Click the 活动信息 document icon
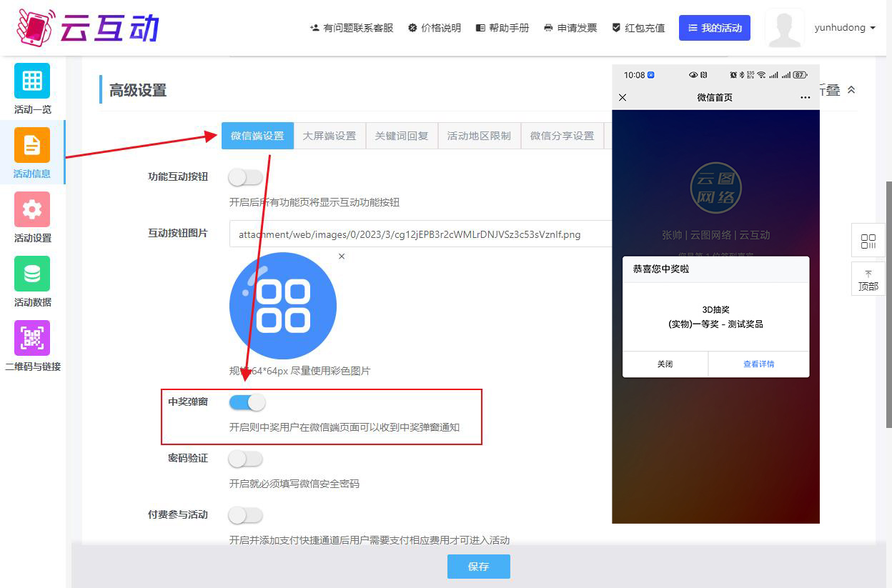The width and height of the screenshot is (892, 588). [x=32, y=145]
